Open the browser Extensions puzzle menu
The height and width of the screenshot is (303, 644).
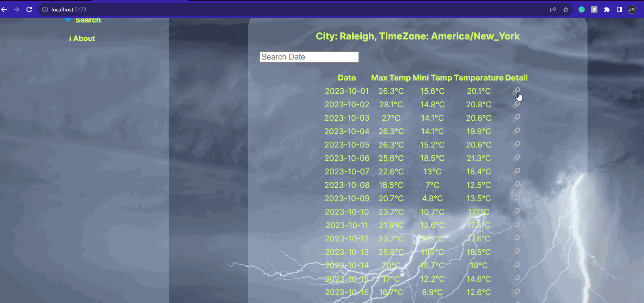607,9
